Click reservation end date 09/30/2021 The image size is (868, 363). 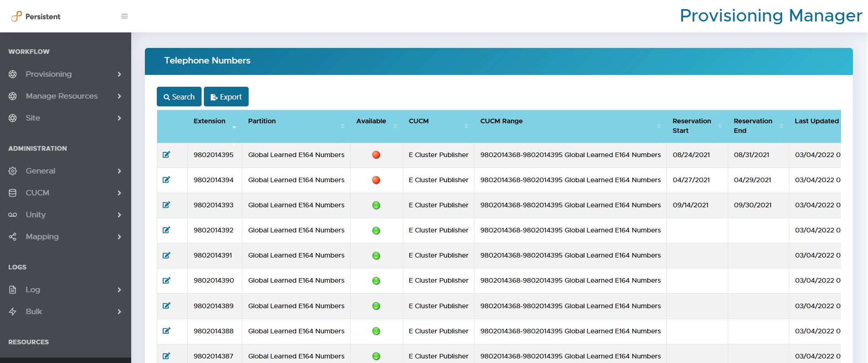752,205
